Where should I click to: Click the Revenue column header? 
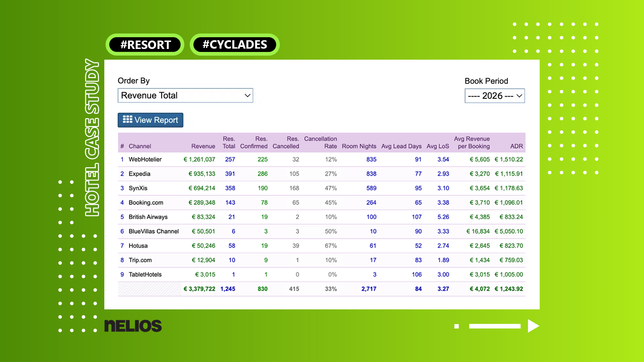click(203, 146)
